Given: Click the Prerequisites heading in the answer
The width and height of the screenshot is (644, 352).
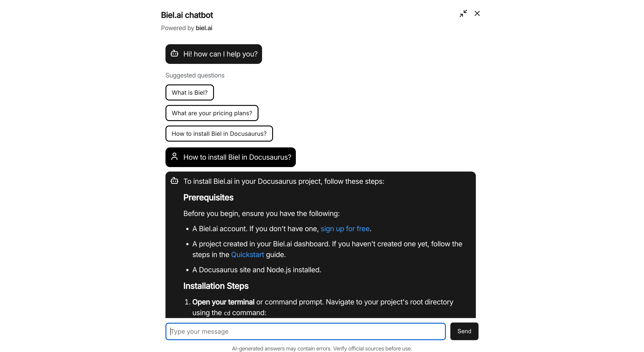Looking at the screenshot, I should coord(208,197).
